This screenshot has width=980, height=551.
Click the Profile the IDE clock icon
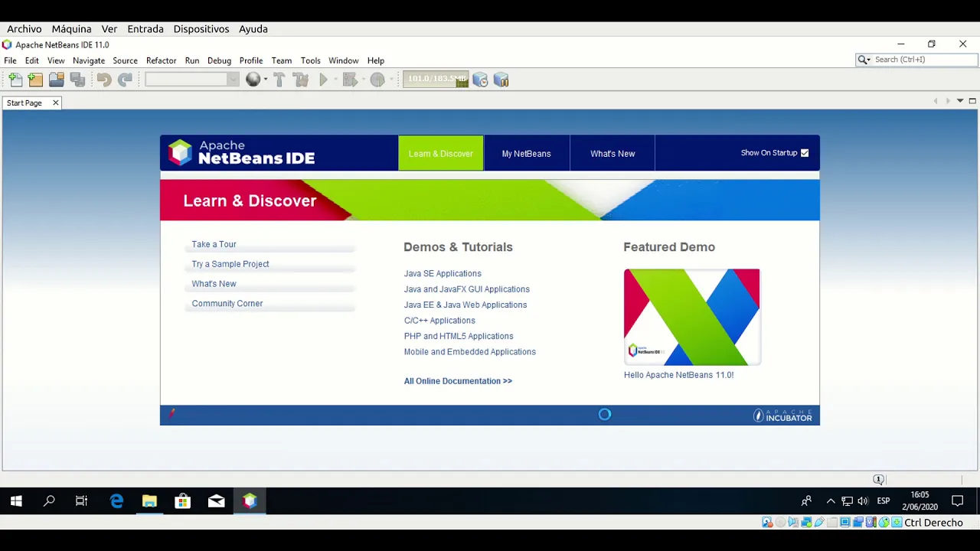pos(480,80)
